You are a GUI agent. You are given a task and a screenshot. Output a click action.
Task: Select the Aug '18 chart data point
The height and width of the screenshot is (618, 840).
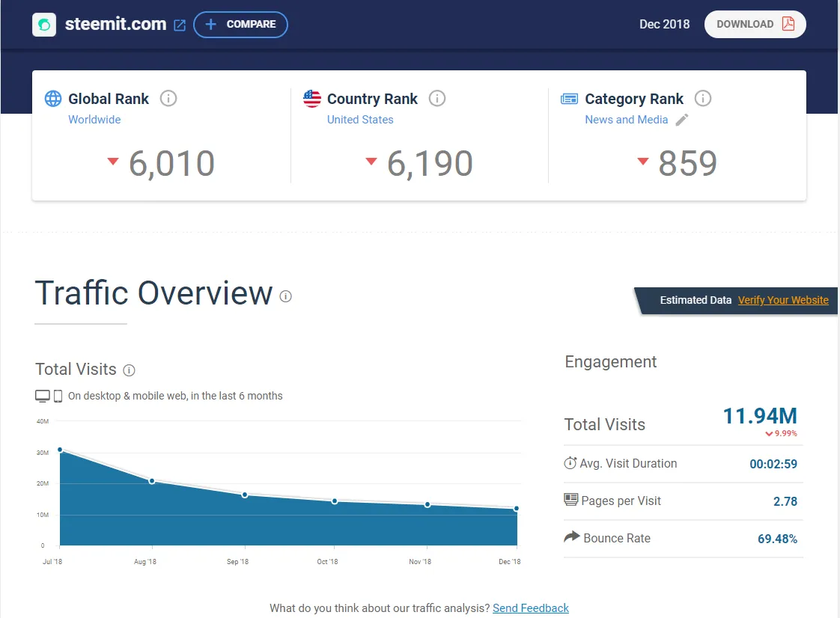click(x=152, y=481)
